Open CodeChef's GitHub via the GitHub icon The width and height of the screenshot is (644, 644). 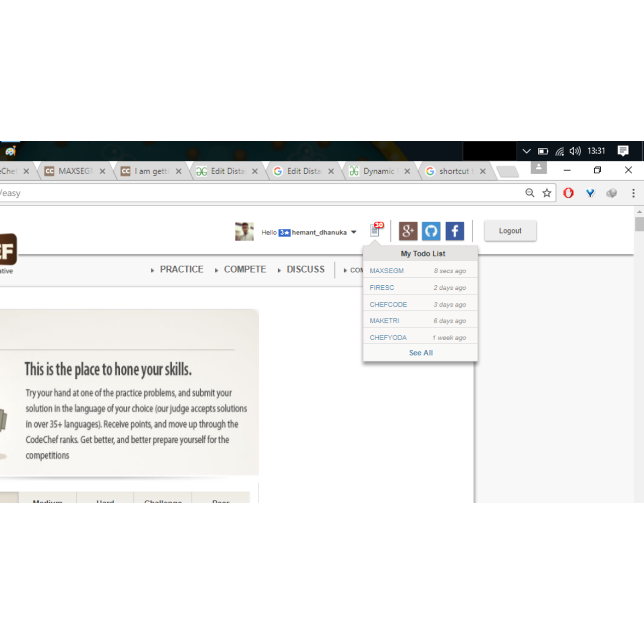coord(431,230)
